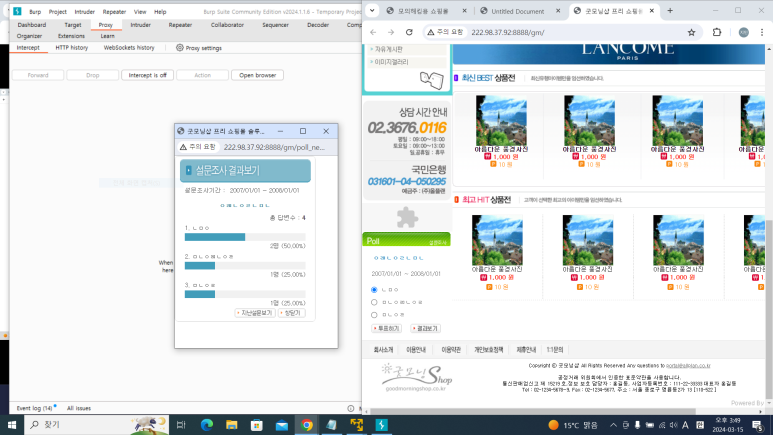
Task: Open Task View on taskbar
Action: point(181,425)
